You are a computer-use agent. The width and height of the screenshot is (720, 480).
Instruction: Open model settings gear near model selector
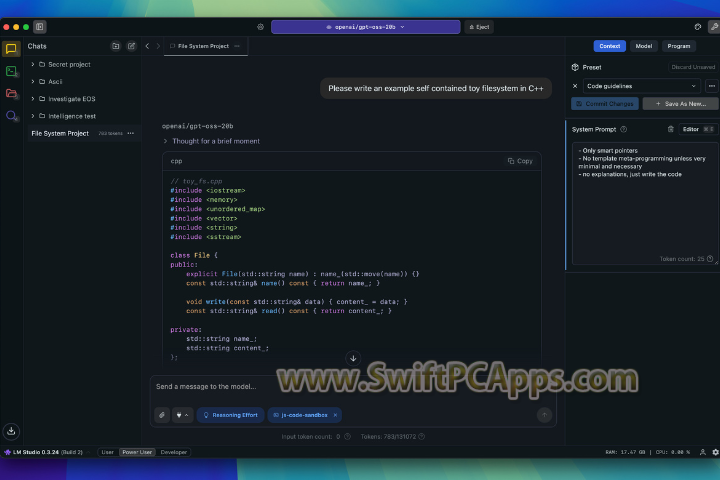pos(260,27)
